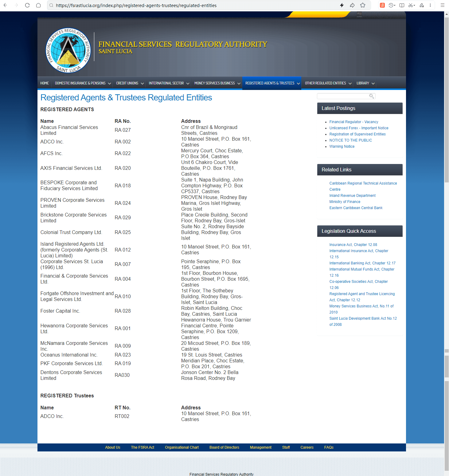Open Unlicensed Forex - Important Notice link

(359, 128)
